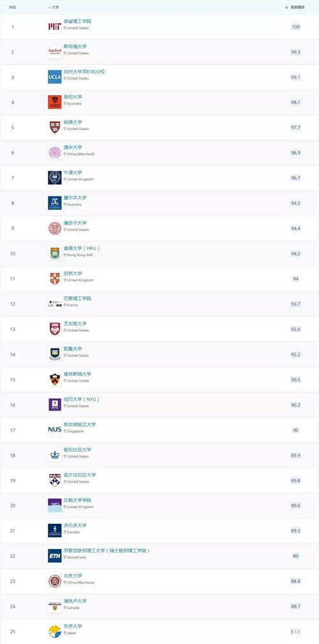
Task: Open the 新加坡国立大学 link
Action: [x=80, y=424]
